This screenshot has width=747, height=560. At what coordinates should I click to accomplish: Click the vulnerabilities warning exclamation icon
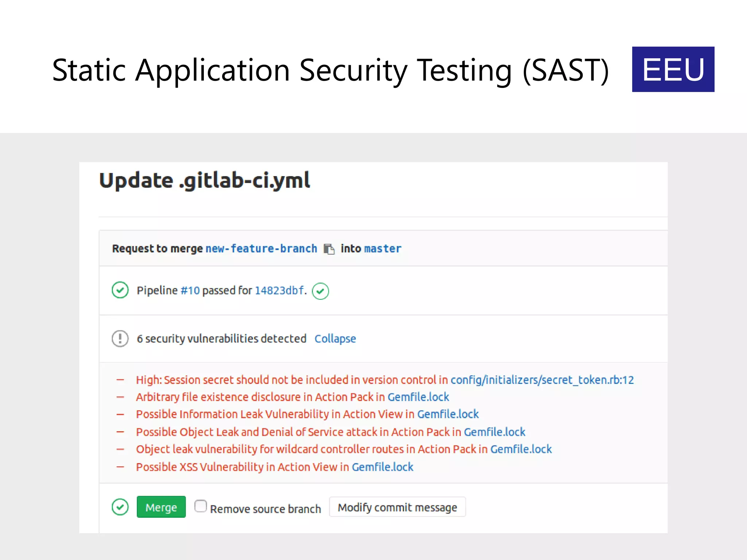tap(120, 338)
